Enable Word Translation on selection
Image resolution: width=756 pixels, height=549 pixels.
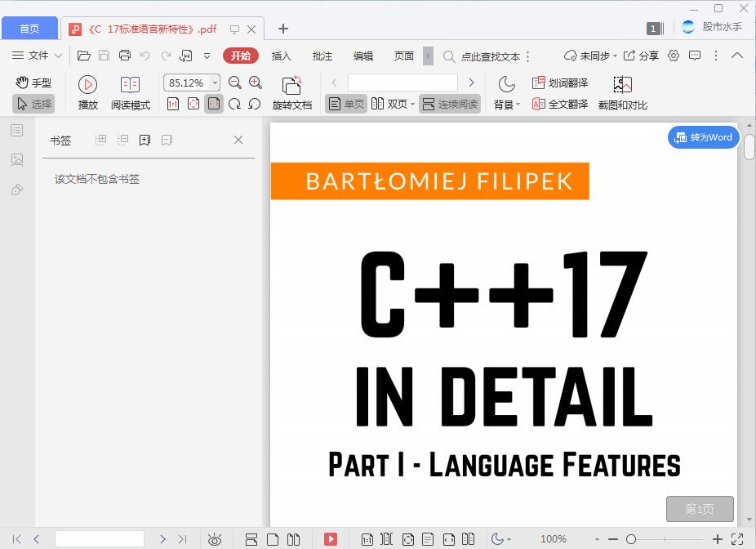click(x=563, y=83)
